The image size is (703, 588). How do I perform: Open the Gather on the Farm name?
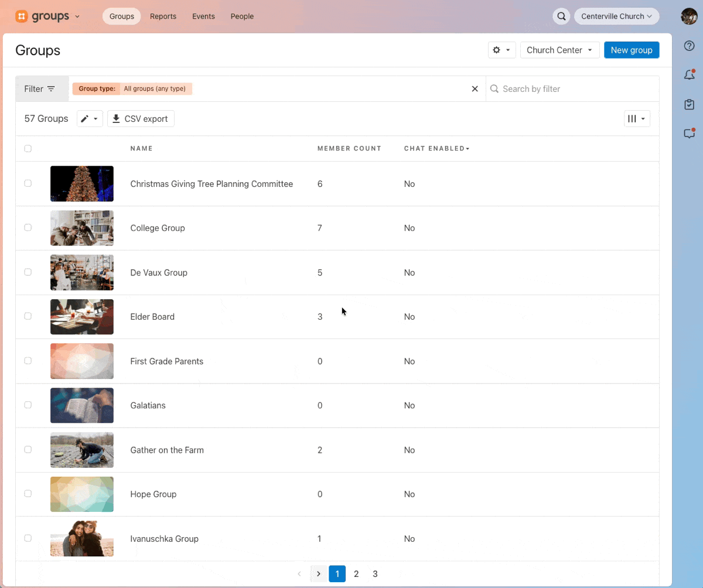click(167, 450)
